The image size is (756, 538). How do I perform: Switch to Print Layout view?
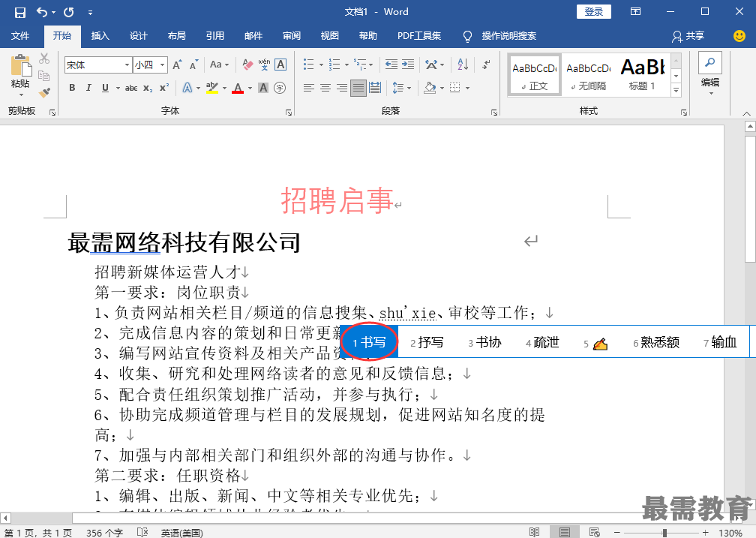click(565, 532)
